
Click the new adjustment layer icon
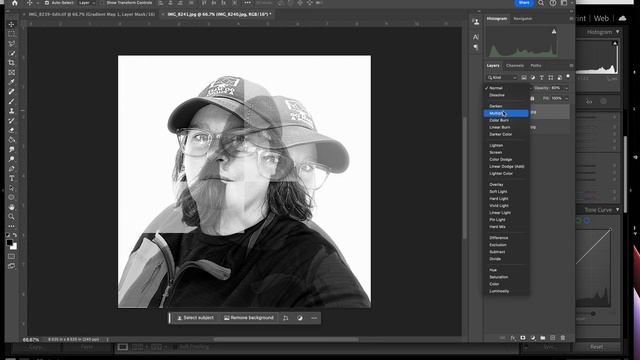click(x=533, y=338)
